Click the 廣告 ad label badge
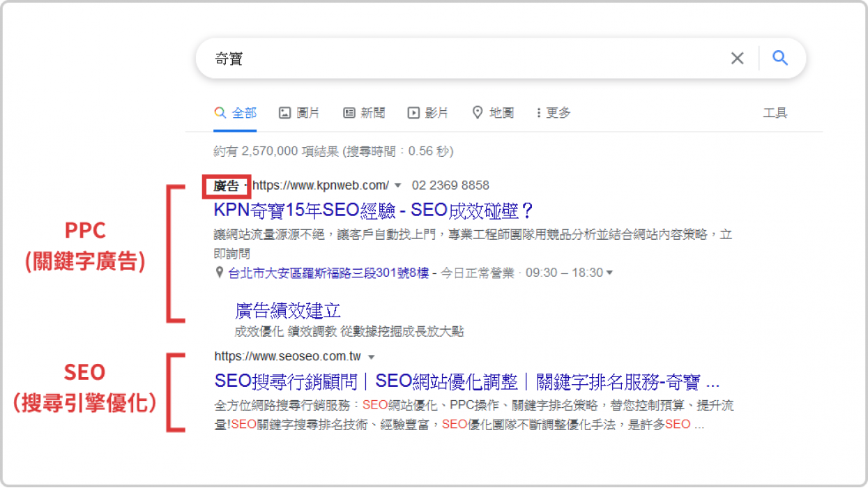The height and width of the screenshot is (488, 868). tap(227, 186)
